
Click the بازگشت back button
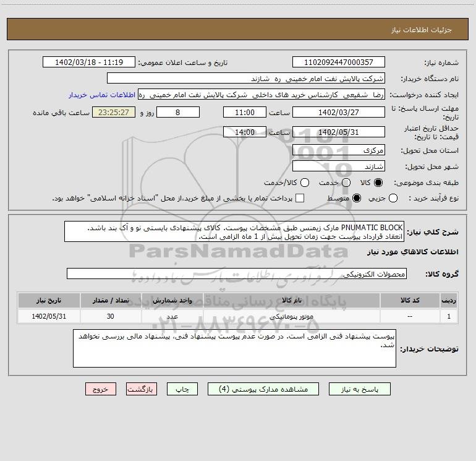(x=142, y=389)
